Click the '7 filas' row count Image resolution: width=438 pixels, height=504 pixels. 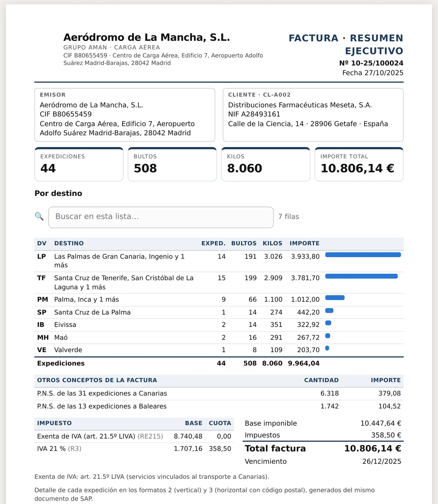pyautogui.click(x=289, y=217)
